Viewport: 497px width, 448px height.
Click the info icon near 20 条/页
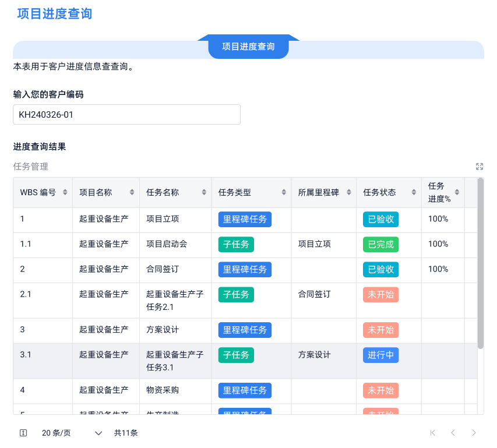coord(22,433)
